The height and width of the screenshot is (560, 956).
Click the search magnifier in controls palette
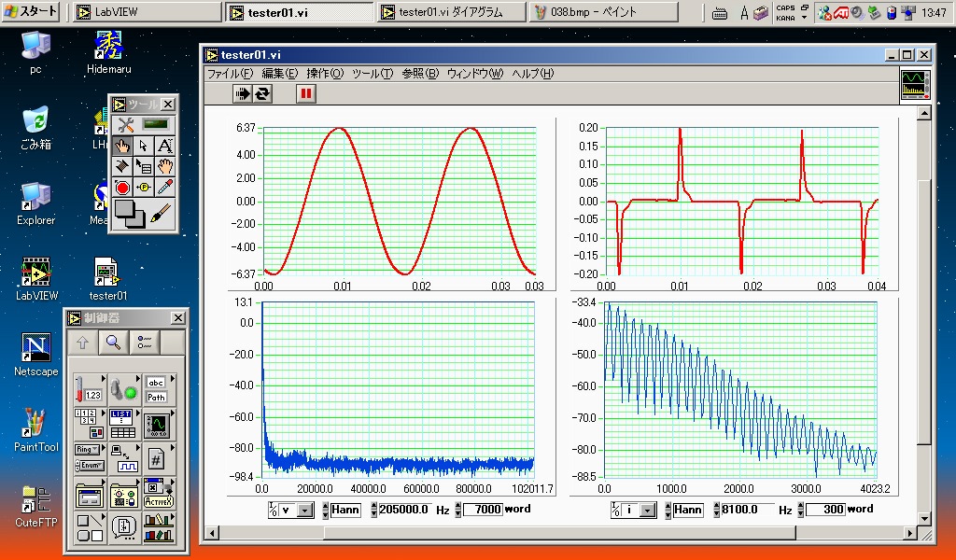click(x=113, y=343)
